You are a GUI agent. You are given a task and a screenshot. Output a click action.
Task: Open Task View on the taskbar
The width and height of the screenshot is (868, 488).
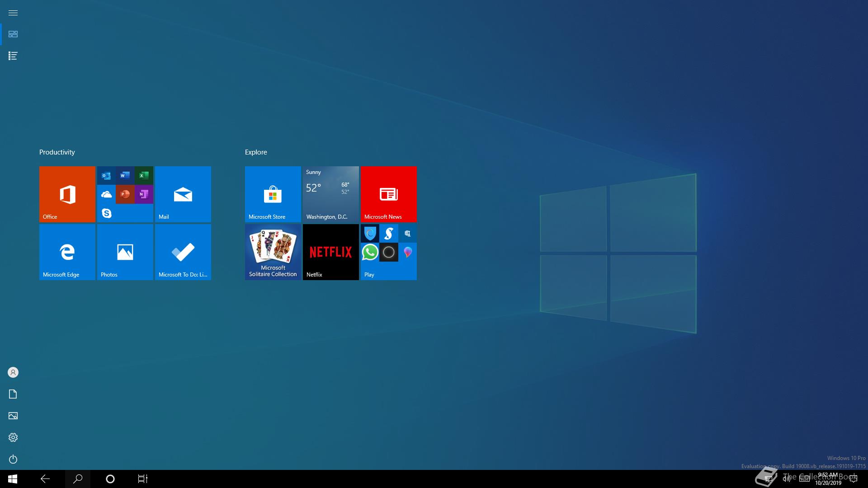point(143,479)
